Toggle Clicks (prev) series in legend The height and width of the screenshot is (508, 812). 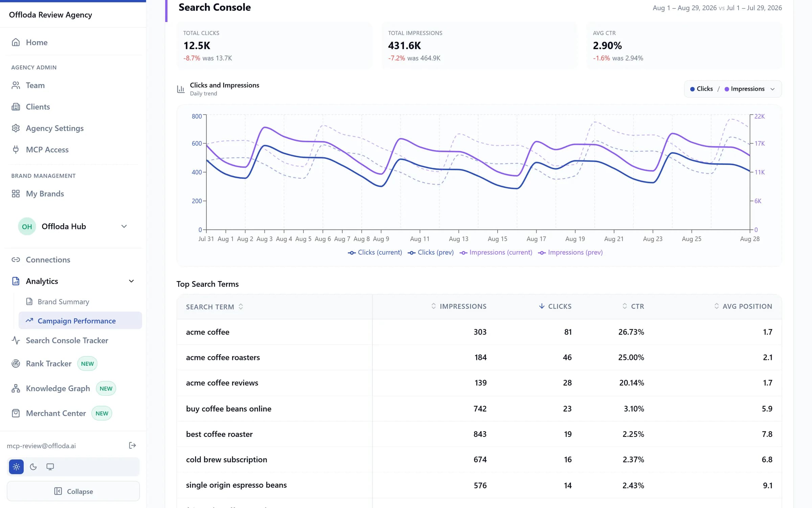click(x=431, y=252)
